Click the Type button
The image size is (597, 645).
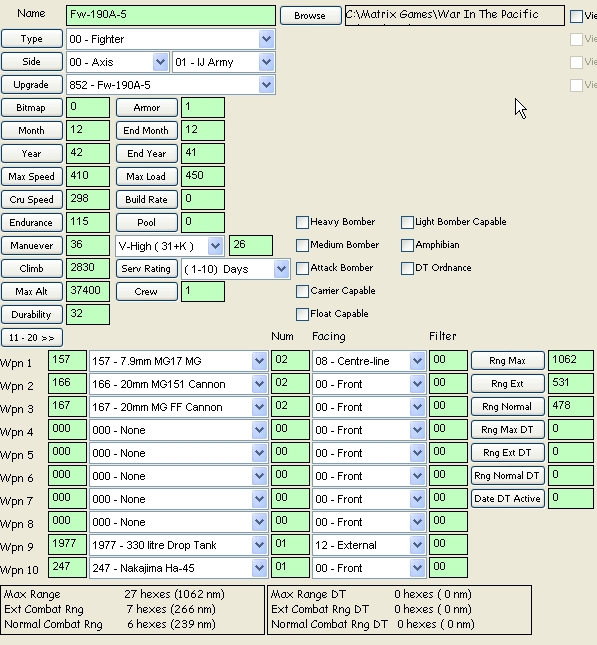[32, 39]
